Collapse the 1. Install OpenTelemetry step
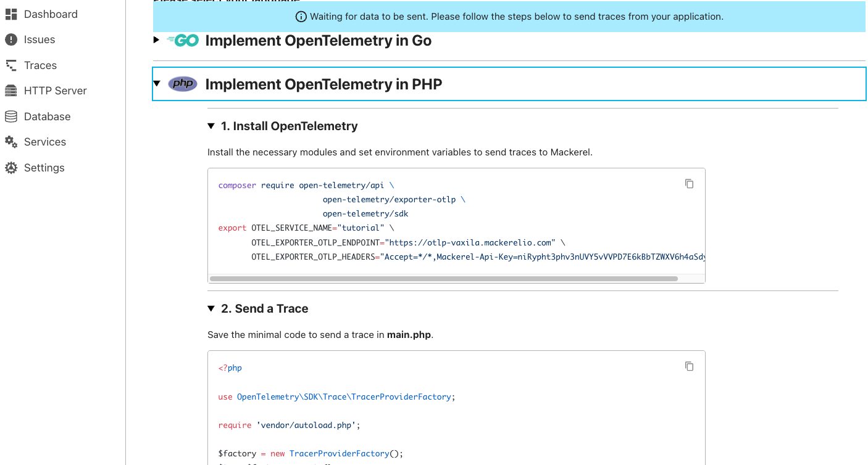The image size is (868, 465). click(211, 126)
